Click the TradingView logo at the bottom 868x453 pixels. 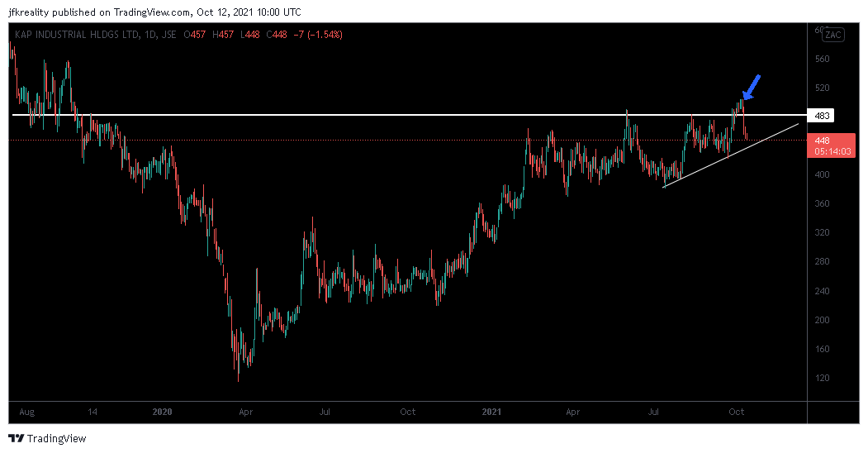pyautogui.click(x=48, y=439)
